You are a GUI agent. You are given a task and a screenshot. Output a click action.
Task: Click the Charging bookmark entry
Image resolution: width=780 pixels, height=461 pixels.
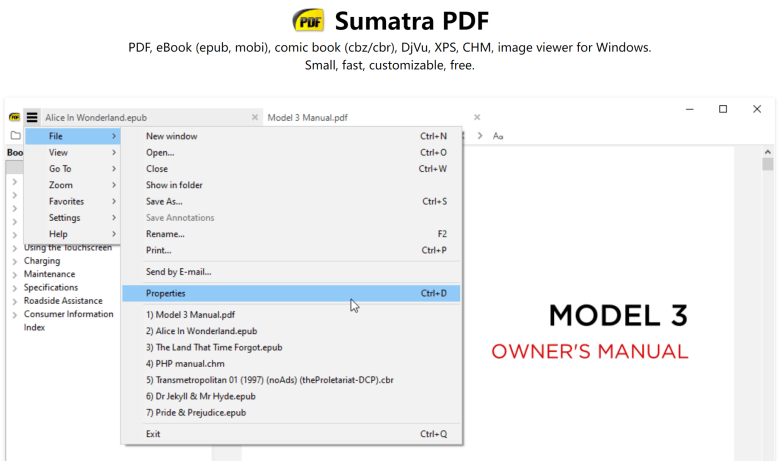click(x=42, y=261)
